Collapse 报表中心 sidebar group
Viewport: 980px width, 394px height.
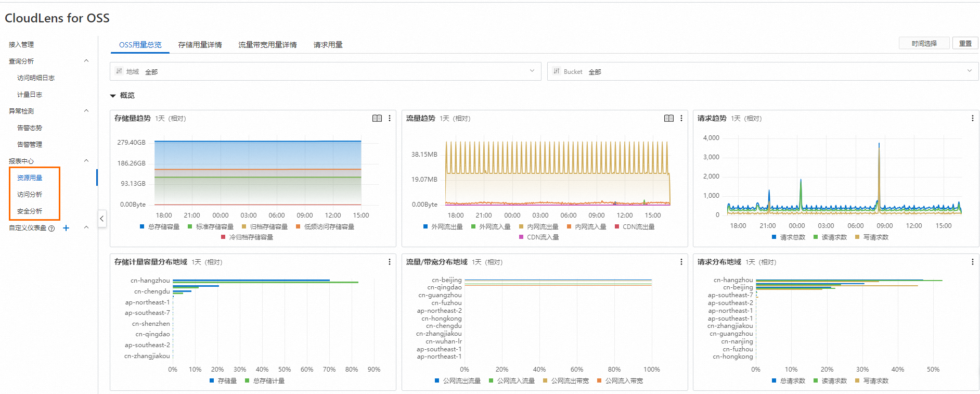click(86, 161)
